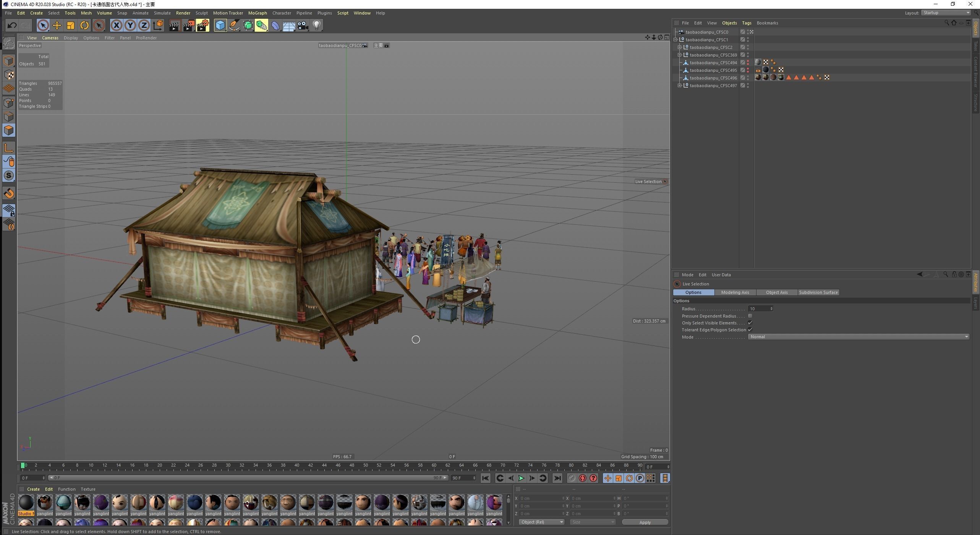
Task: Click the Undo arrow icon
Action: tap(12, 26)
